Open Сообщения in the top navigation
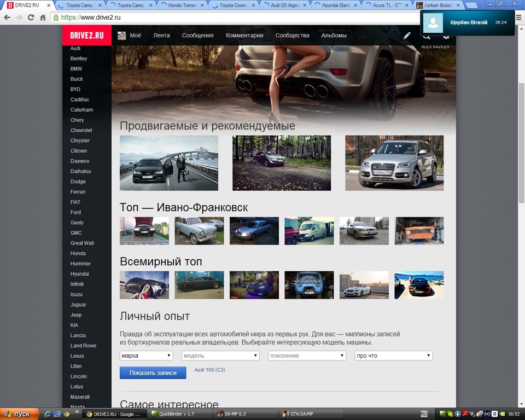Viewport: 525px width, 420px height. [x=197, y=35]
